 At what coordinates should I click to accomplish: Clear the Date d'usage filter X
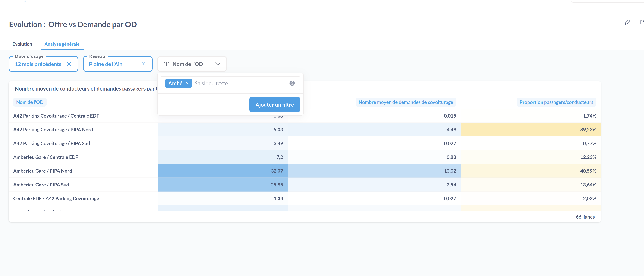69,64
